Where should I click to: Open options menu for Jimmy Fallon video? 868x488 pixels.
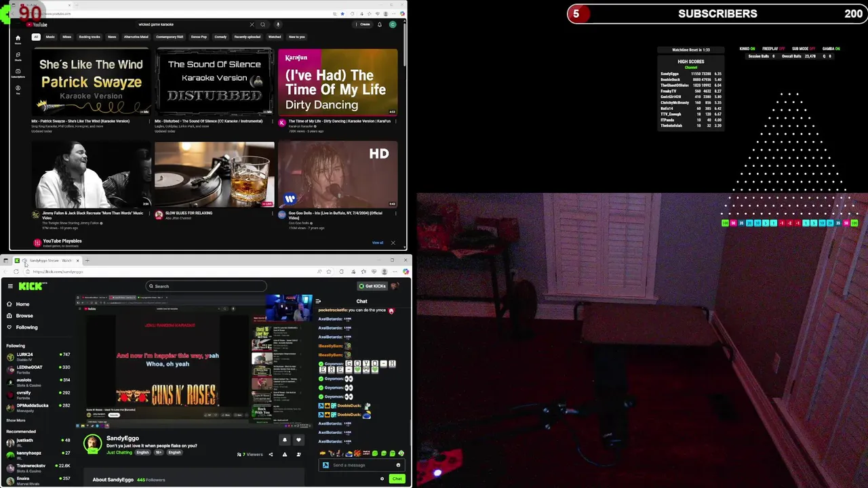(x=149, y=213)
